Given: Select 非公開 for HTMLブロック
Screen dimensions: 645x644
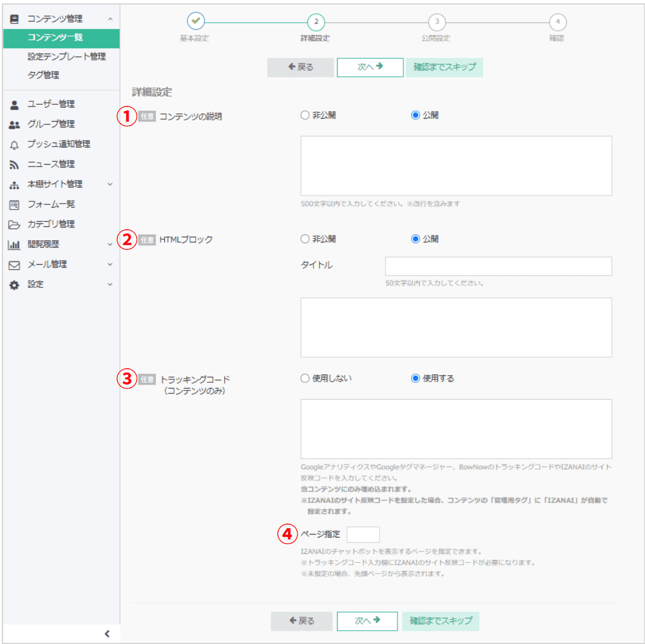Looking at the screenshot, I should 305,239.
